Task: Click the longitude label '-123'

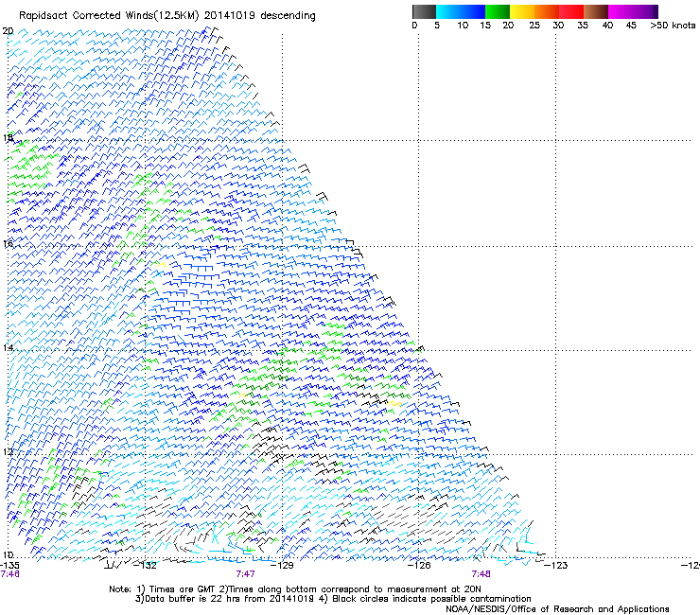Action: coord(556,566)
